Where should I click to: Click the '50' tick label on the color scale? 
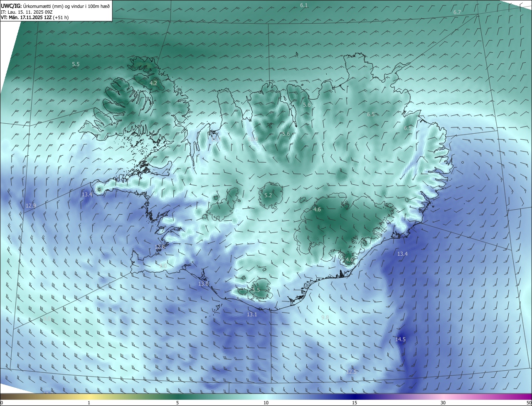point(529,403)
